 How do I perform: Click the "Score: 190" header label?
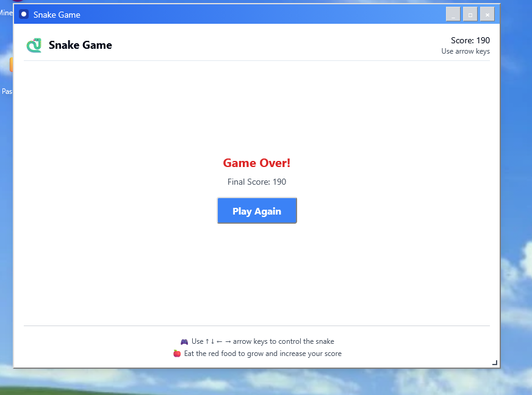click(x=470, y=40)
